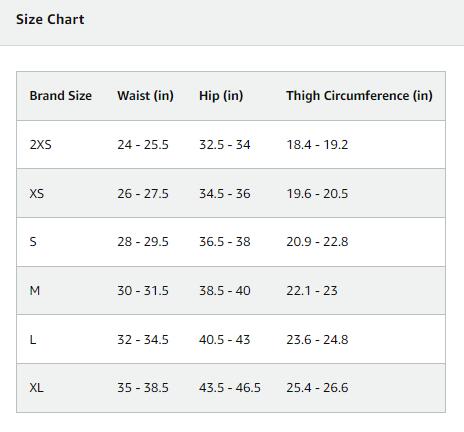Click waist value 32 - 34.5
Screen dimensions: 464x432
(143, 340)
